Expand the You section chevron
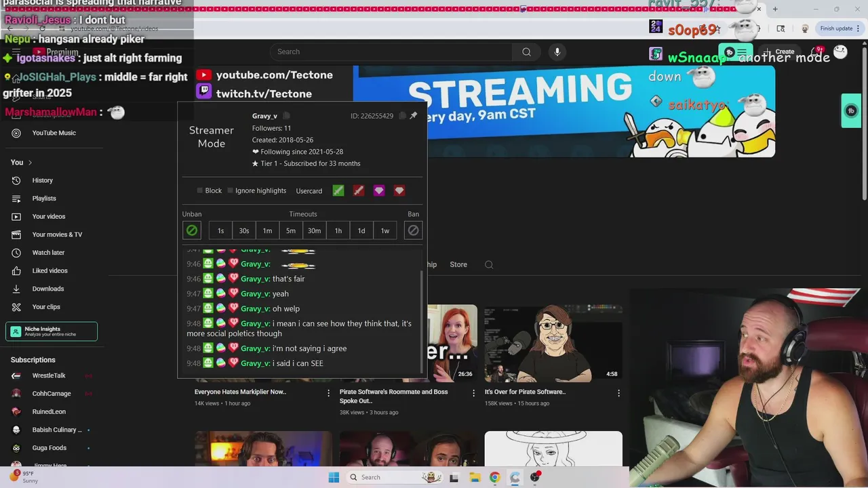The image size is (868, 488). (x=30, y=163)
